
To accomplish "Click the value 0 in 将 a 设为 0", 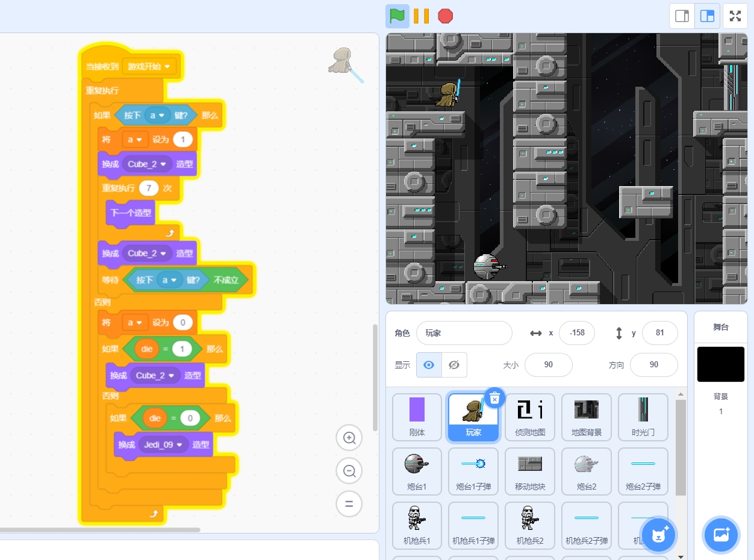I will [182, 323].
